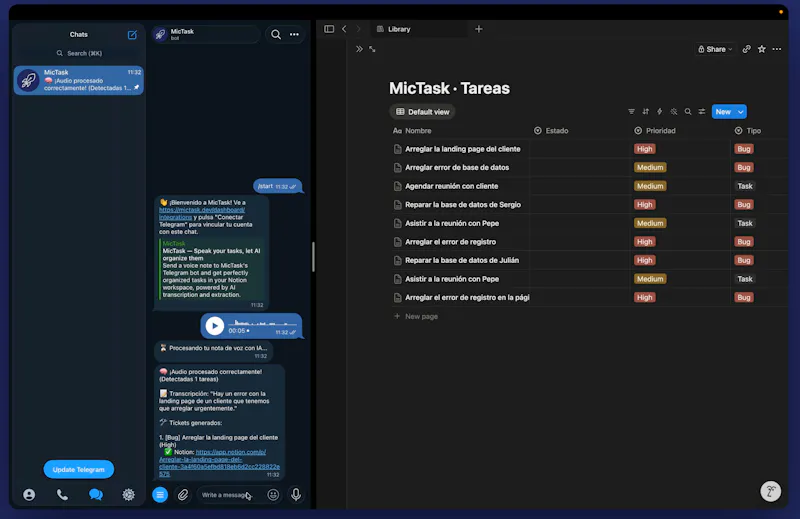
Task: Open Agendar reunión con cliente row
Action: point(451,186)
